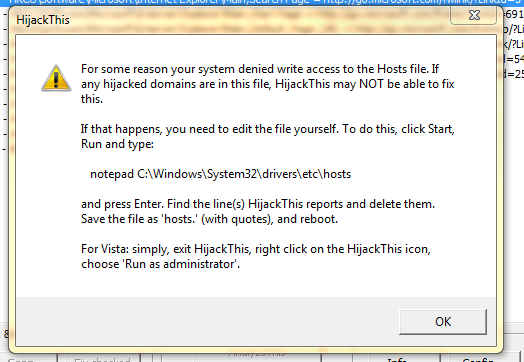The height and width of the screenshot is (362, 524).
Task: Click the OK button in the dialog
Action: coord(443,322)
